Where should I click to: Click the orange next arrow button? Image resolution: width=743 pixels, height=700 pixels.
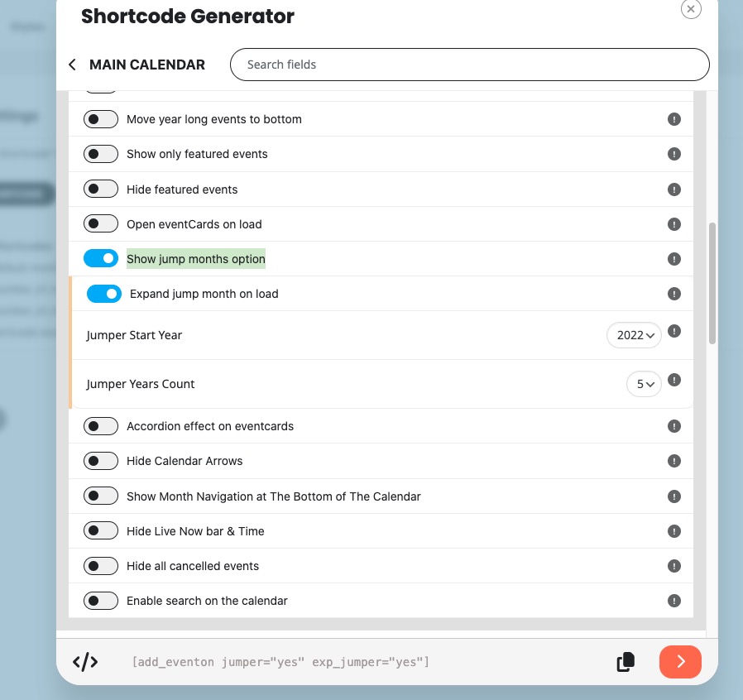point(680,662)
